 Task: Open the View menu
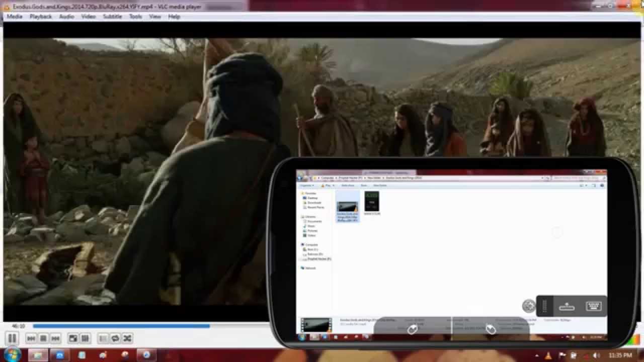tap(155, 17)
